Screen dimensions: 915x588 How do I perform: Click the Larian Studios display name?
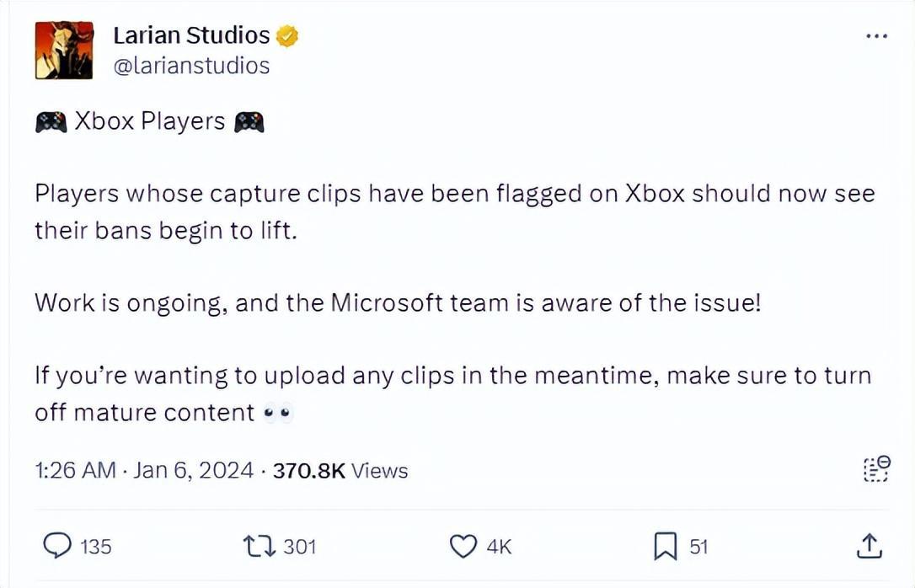pyautogui.click(x=191, y=36)
